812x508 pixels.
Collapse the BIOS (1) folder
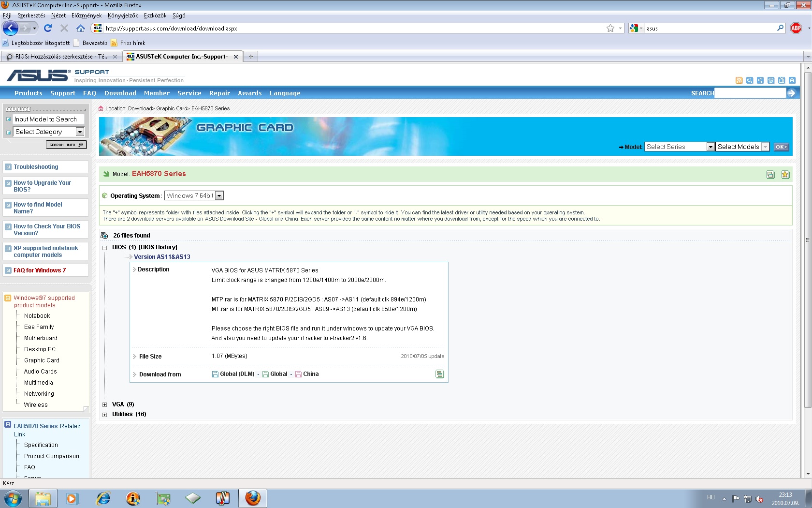(104, 248)
